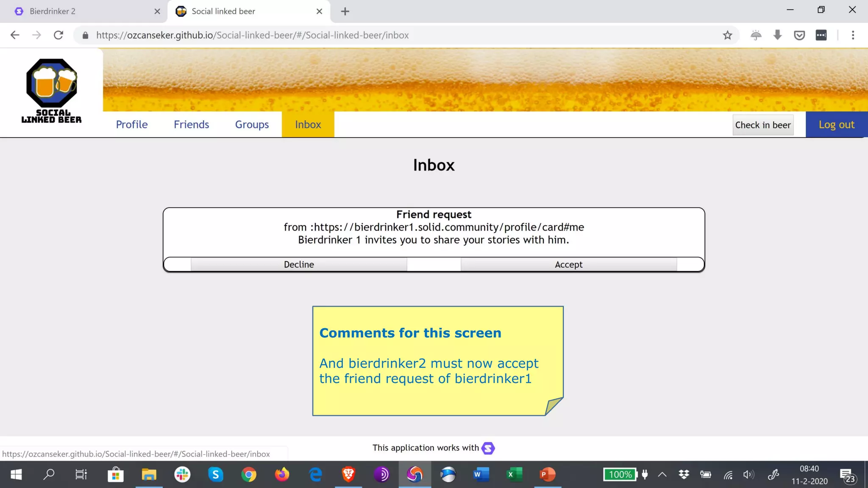Screen dimensions: 868x488
Task: Reload the current page
Action: coord(58,35)
